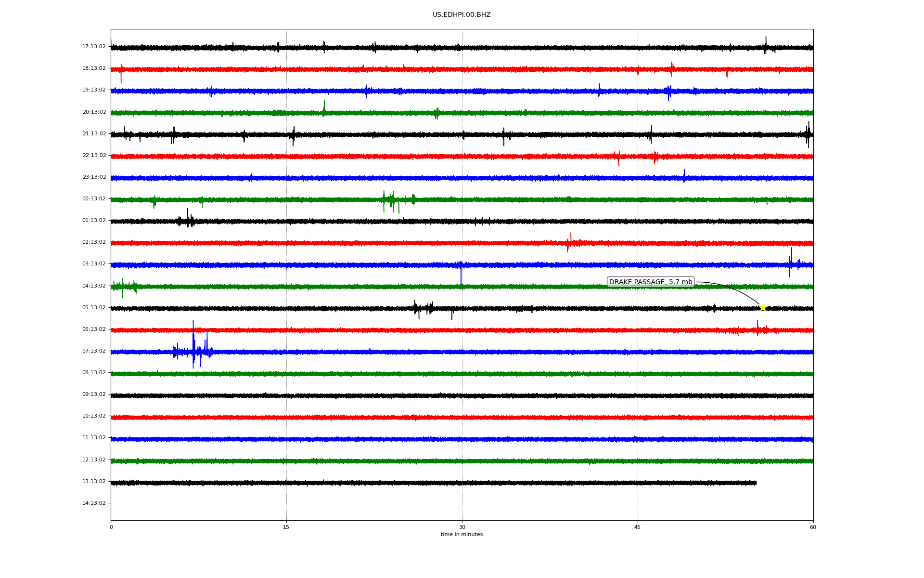Click the 14:13:02 time label
This screenshot has height=578, width=924.
click(x=94, y=503)
